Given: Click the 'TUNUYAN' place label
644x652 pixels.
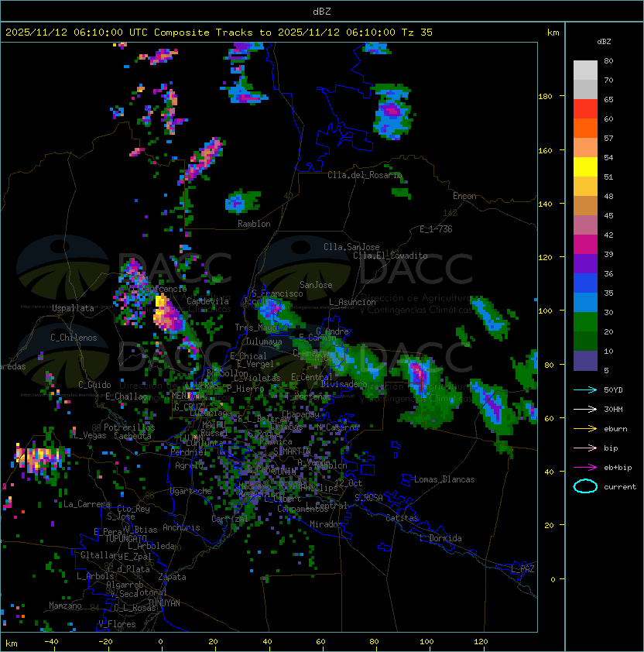Looking at the screenshot, I should (164, 603).
